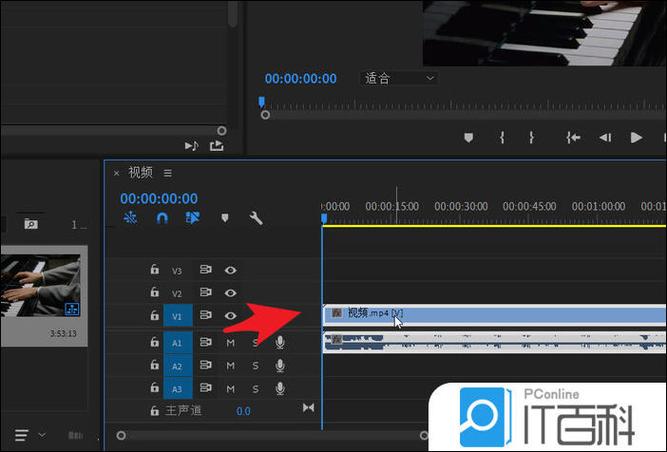Toggle lock on A3 track
This screenshot has width=667, height=452.
click(x=154, y=387)
